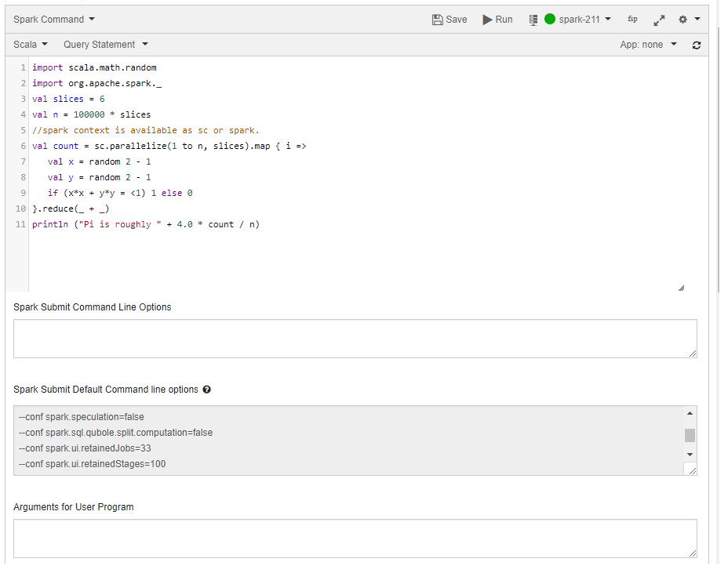
Task: Expand the settings gear dropdown caret
Action: 697,19
